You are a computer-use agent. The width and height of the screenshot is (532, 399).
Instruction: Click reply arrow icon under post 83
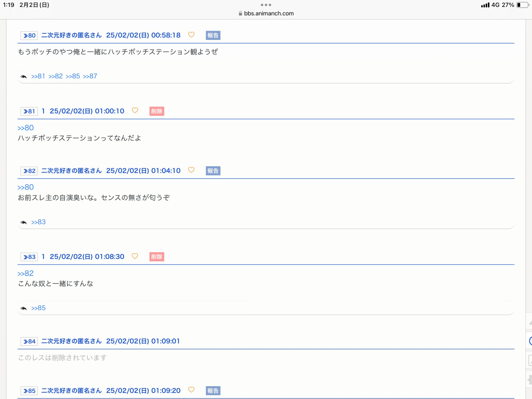24,308
